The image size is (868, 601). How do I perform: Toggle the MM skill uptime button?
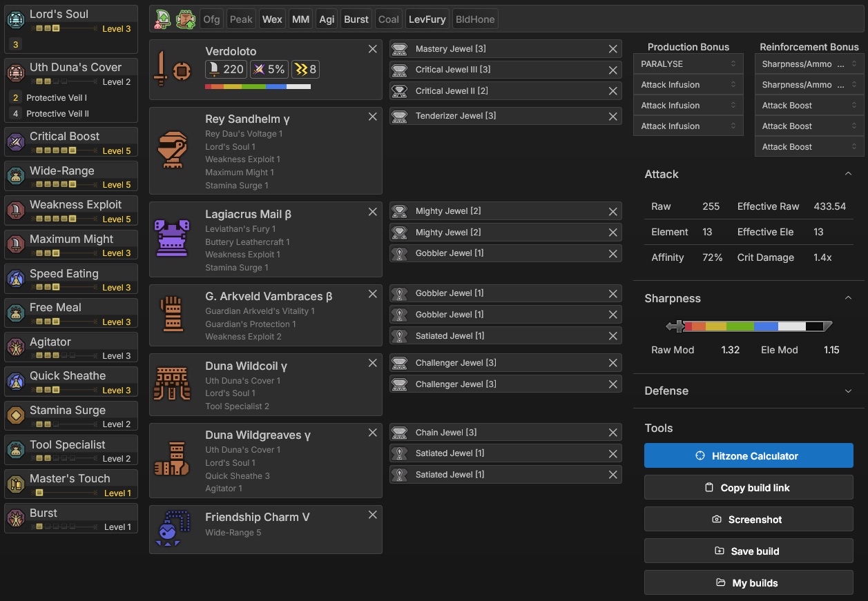tap(300, 19)
